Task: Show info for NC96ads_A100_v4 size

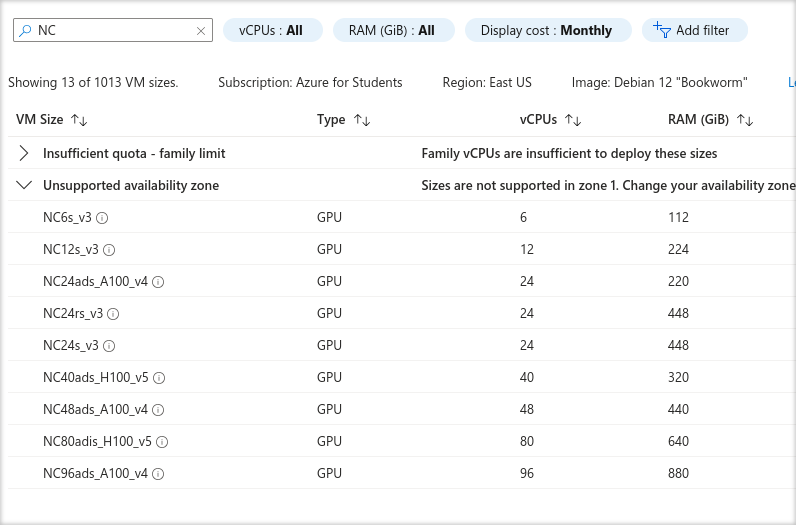Action: tap(158, 473)
